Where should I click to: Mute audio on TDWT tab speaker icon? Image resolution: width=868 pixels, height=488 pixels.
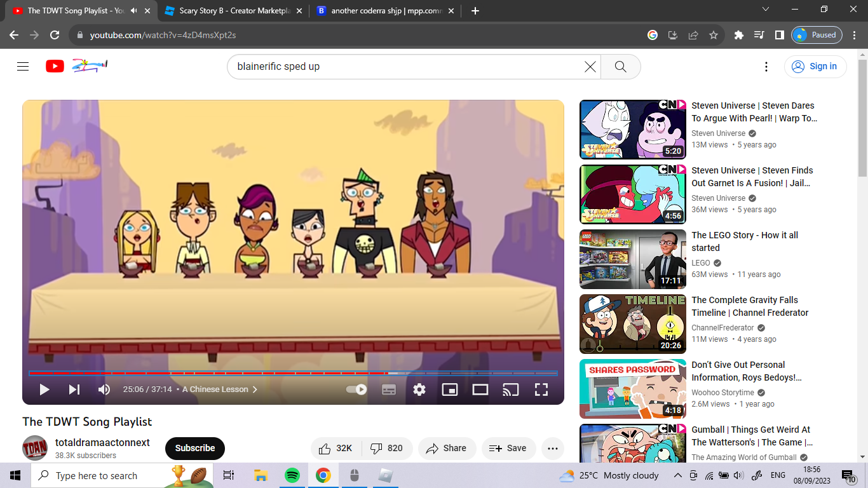coord(134,11)
